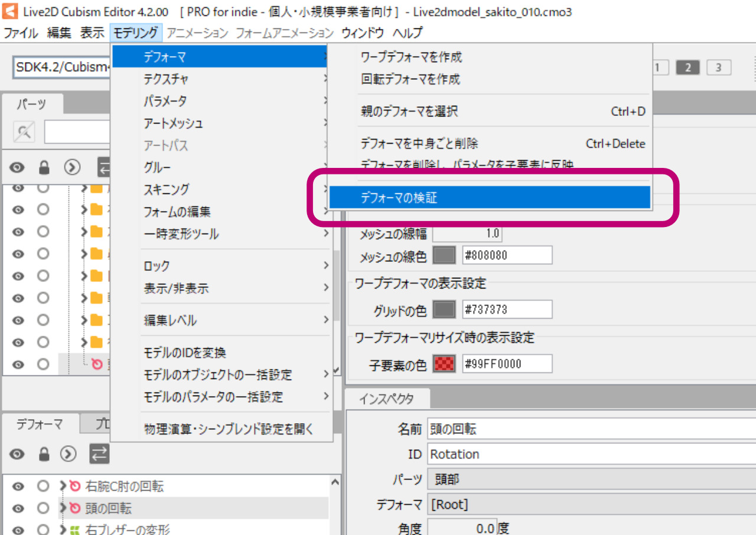Open the テクスチャ submenu

click(x=221, y=79)
